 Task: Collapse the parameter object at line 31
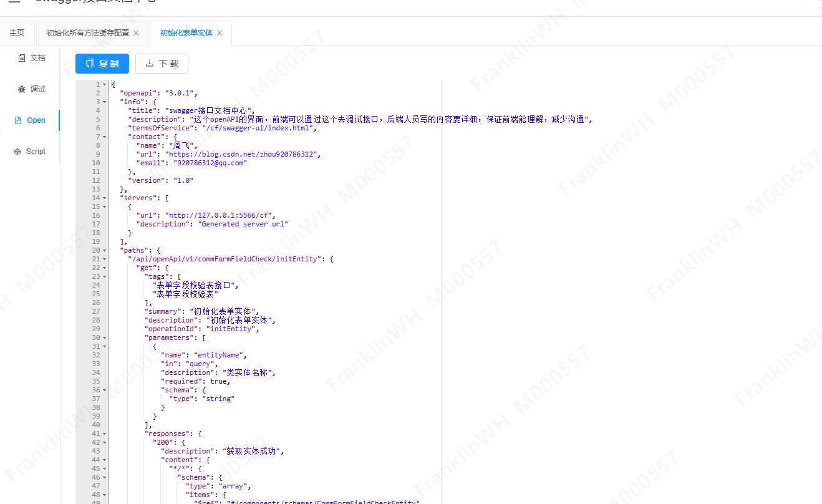[105, 346]
